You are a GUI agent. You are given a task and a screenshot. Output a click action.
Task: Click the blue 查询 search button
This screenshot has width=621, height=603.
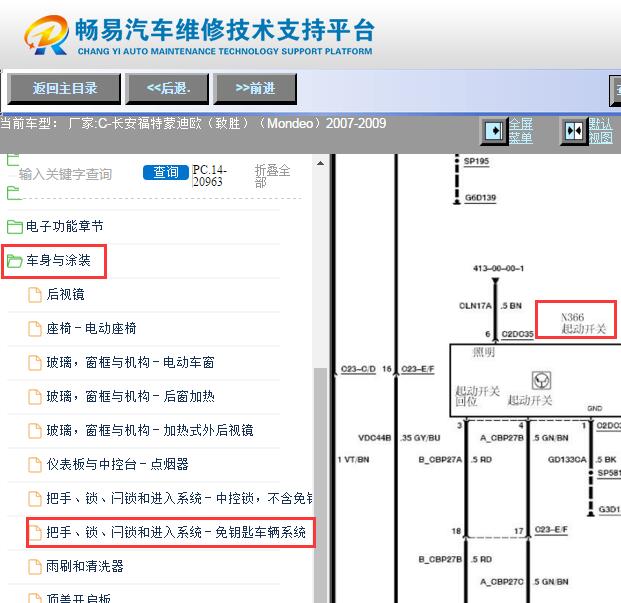point(166,172)
